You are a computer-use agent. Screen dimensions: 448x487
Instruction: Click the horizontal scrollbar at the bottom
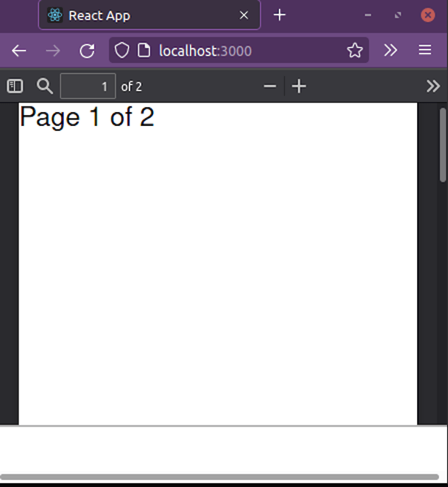coord(219,477)
